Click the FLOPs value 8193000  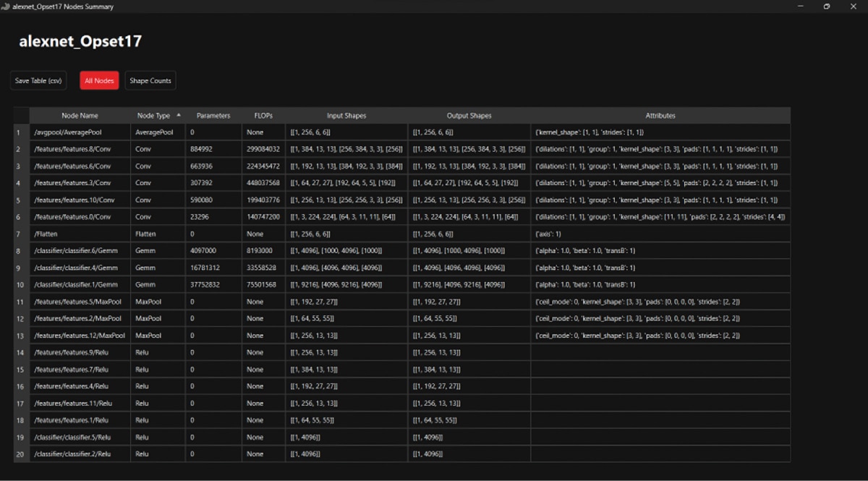260,250
